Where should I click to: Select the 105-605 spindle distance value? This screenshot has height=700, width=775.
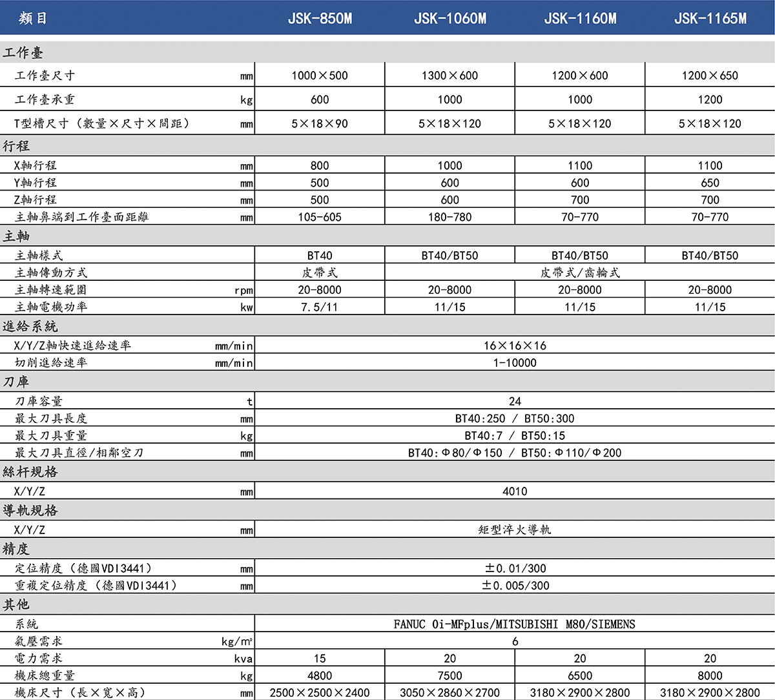point(320,217)
